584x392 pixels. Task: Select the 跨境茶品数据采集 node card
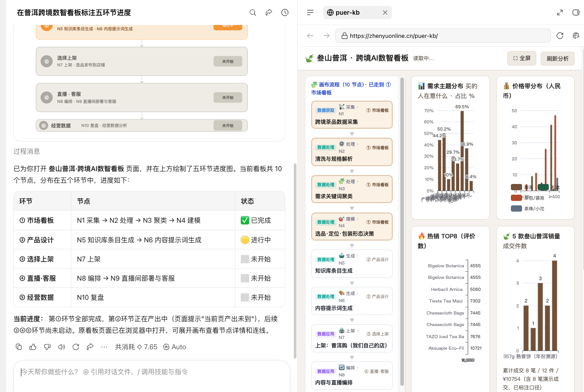(x=352, y=115)
